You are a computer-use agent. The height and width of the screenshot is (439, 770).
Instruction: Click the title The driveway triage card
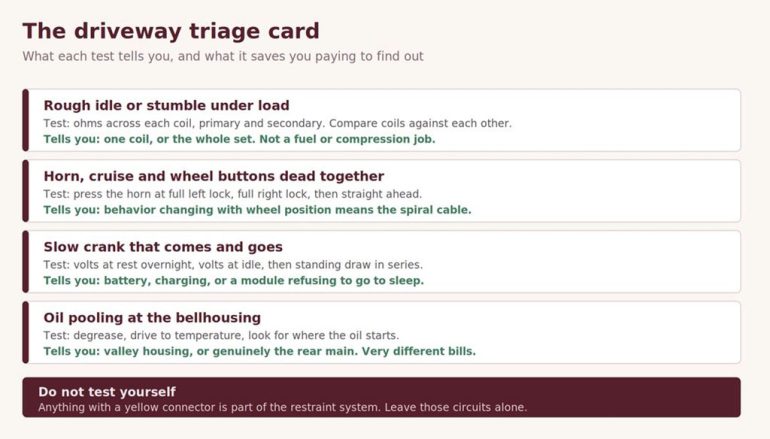coord(171,31)
